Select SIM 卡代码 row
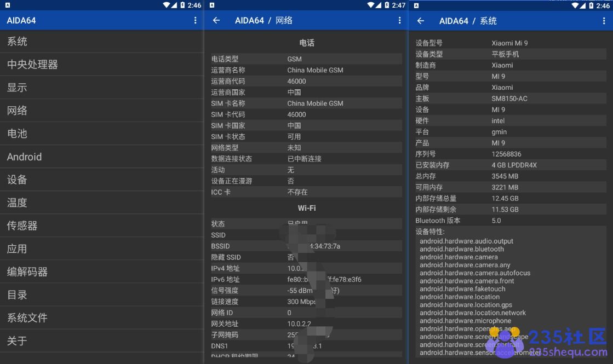The image size is (613, 364). pyautogui.click(x=307, y=114)
